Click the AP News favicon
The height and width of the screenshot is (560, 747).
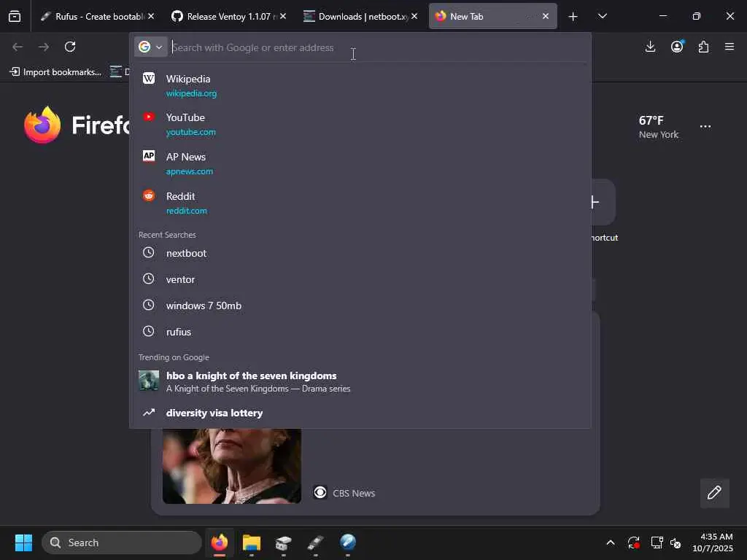pyautogui.click(x=149, y=156)
